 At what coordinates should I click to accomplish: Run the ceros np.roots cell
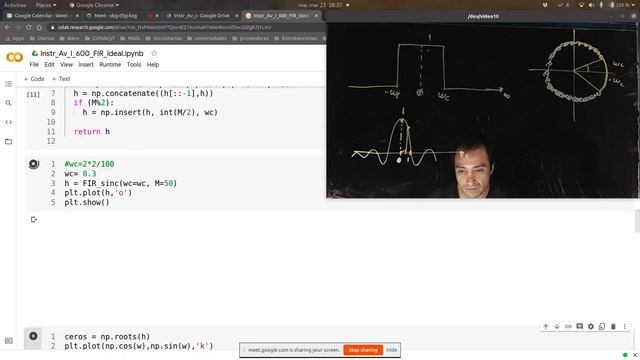click(33, 336)
